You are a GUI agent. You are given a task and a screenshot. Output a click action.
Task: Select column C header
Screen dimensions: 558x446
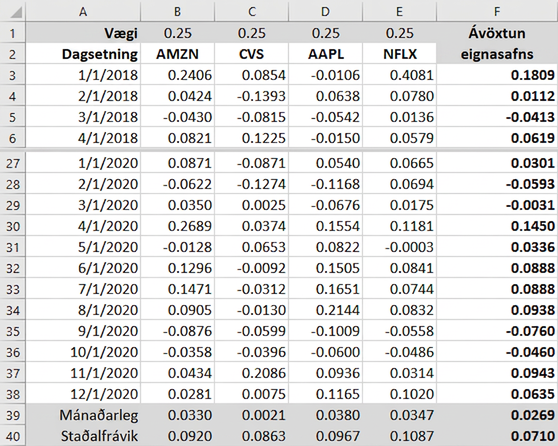point(251,11)
